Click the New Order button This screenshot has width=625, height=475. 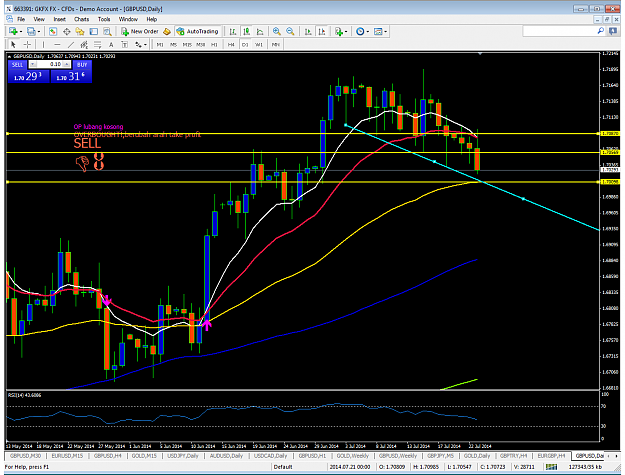click(x=140, y=31)
